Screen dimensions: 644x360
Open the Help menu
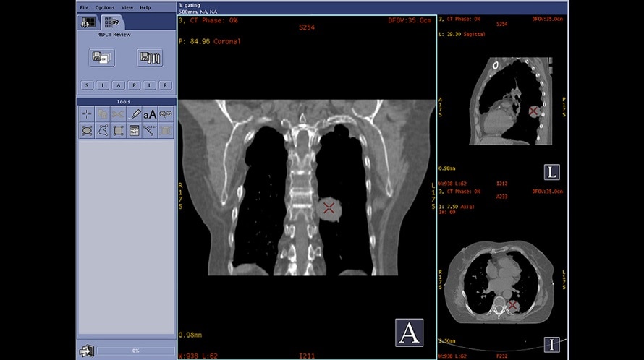tap(145, 7)
